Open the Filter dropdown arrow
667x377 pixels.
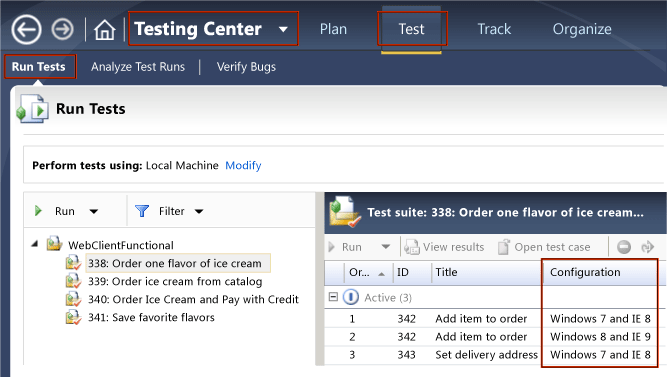199,211
